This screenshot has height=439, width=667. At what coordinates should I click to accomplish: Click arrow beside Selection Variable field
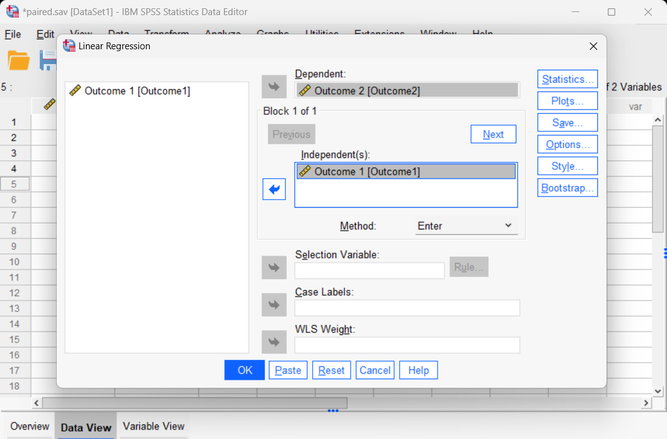pyautogui.click(x=274, y=268)
